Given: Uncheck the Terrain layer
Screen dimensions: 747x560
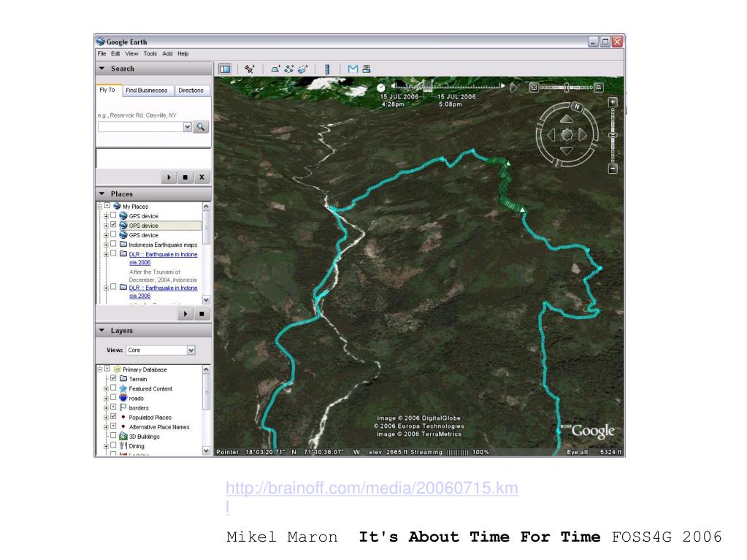Looking at the screenshot, I should pos(113,378).
